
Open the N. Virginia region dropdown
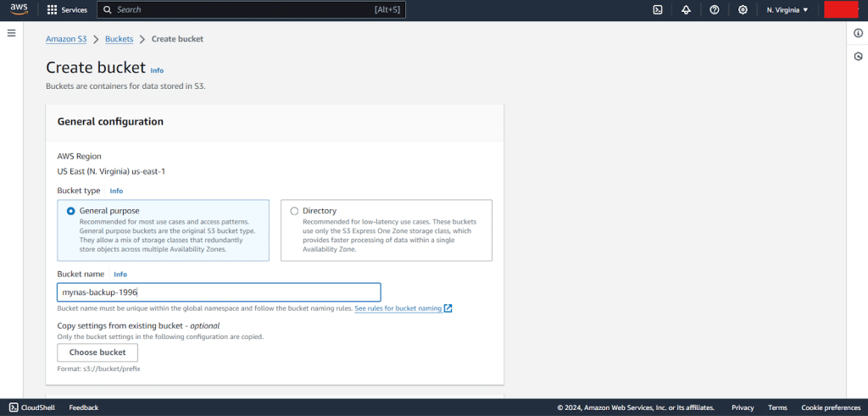(x=787, y=10)
